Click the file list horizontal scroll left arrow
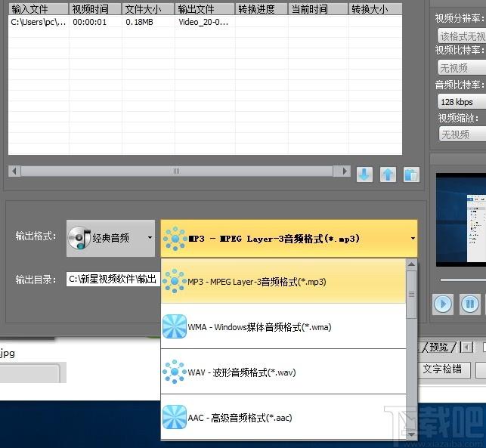486x448 pixels. point(14,171)
